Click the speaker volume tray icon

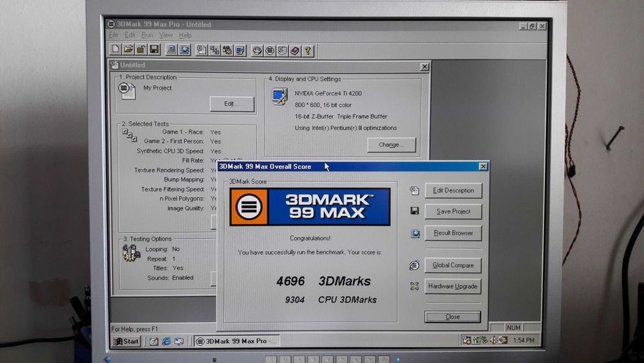(x=494, y=340)
